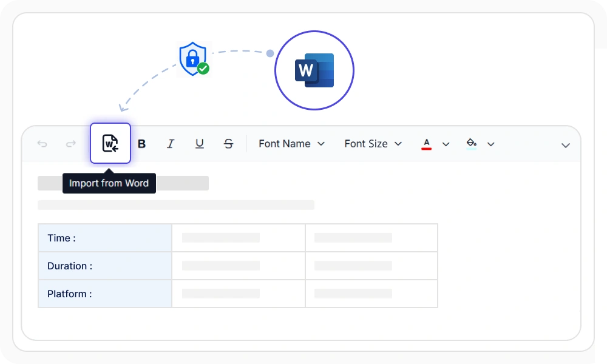Viewport: 607px width, 364px height.
Task: Select the "Duration :" table cell
Action: 105,266
